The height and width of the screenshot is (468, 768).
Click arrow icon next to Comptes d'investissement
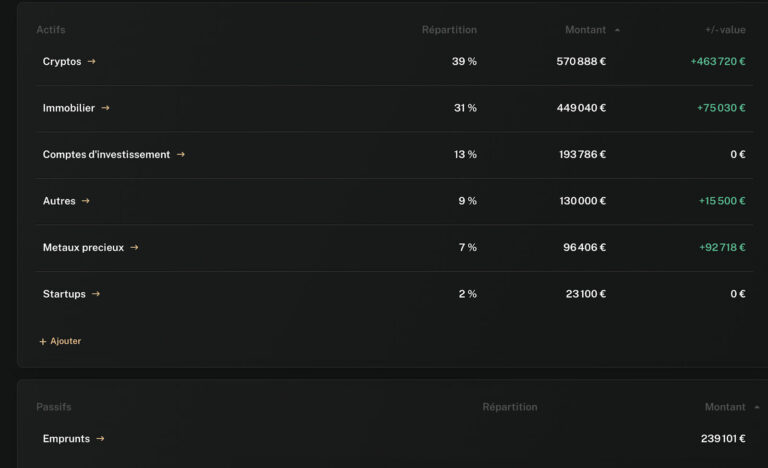[x=181, y=155]
